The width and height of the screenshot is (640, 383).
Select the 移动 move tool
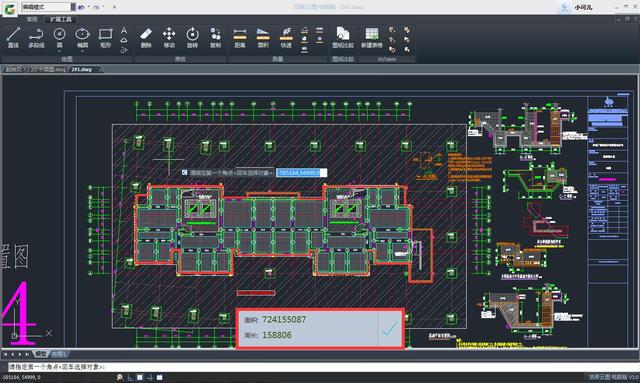[x=169, y=38]
